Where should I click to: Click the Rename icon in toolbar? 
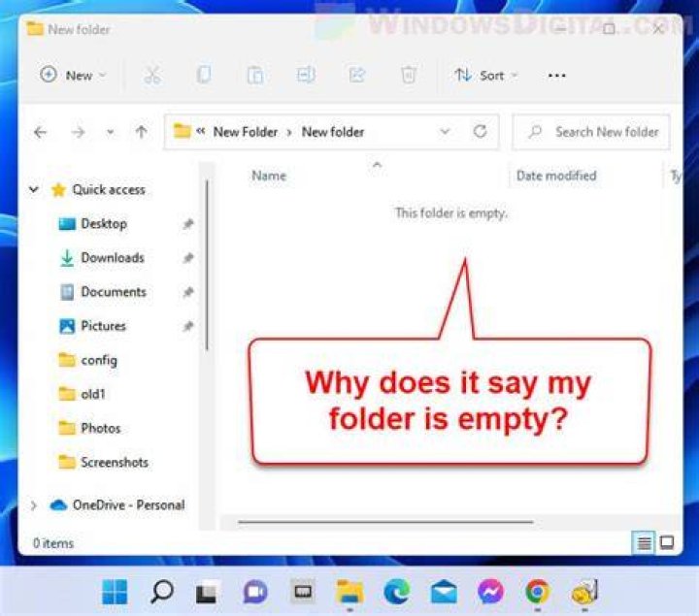point(306,76)
